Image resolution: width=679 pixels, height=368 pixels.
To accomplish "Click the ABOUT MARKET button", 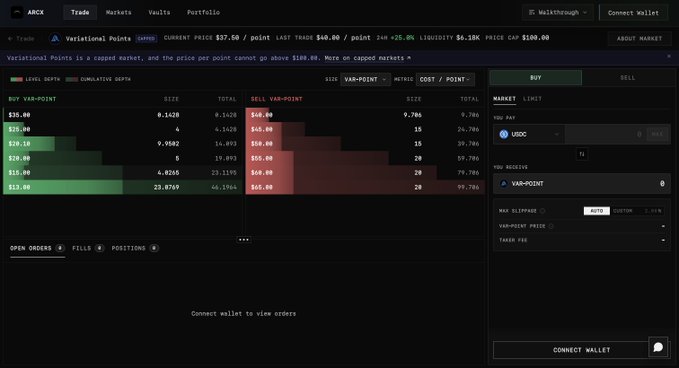I will click(640, 39).
